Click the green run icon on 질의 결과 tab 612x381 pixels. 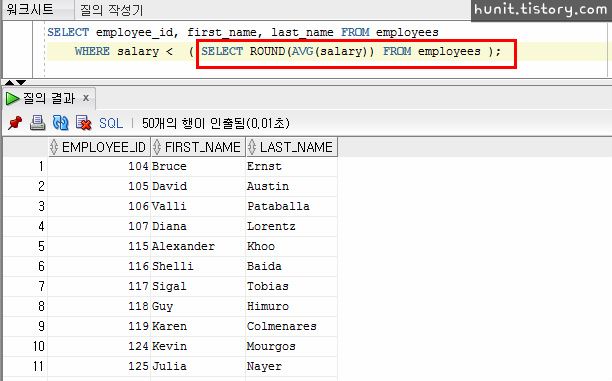tap(12, 99)
